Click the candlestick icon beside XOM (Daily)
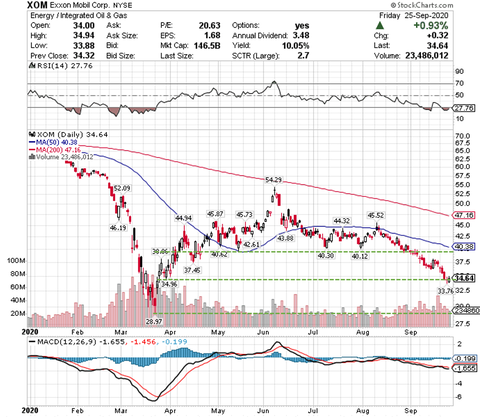Viewport: 480px width, 417px height. pos(32,134)
